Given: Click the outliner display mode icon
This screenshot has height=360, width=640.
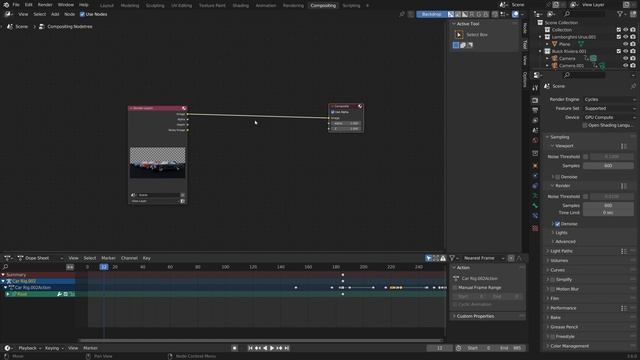Looking at the screenshot, I should click(x=551, y=14).
